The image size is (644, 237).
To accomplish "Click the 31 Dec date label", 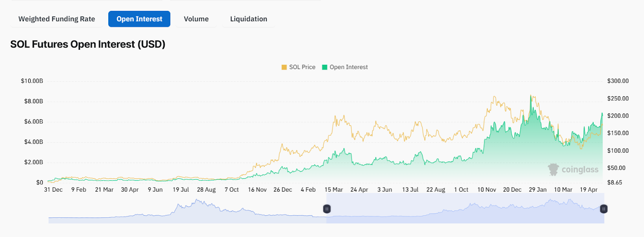I will 53,190.
